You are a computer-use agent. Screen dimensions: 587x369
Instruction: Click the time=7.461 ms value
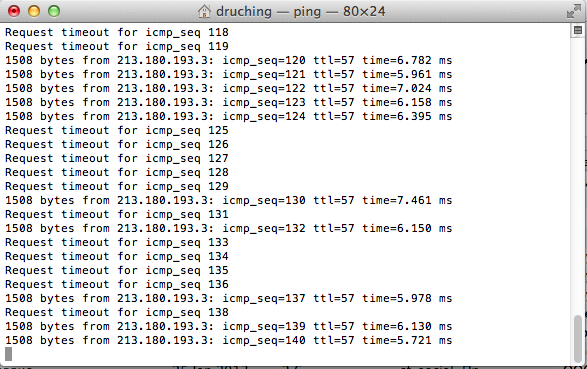tap(407, 200)
